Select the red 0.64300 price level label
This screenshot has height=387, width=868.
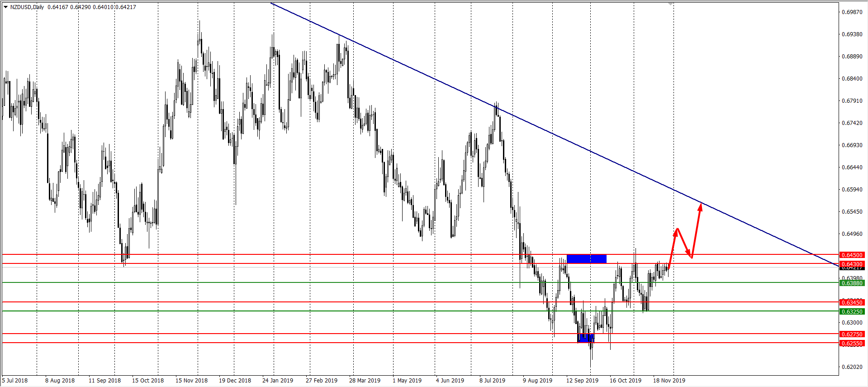pyautogui.click(x=852, y=264)
